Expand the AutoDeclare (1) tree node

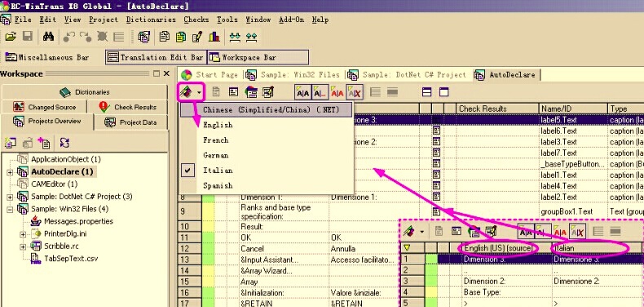10,172
